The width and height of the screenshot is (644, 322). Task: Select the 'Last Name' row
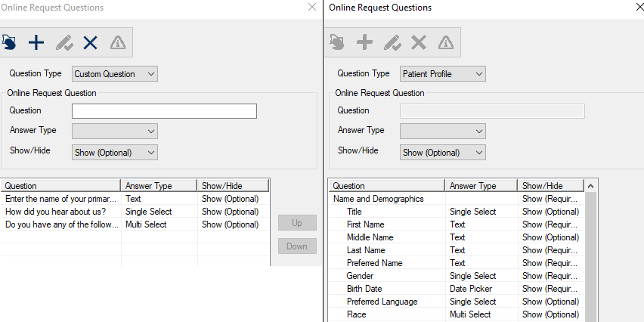(x=457, y=250)
